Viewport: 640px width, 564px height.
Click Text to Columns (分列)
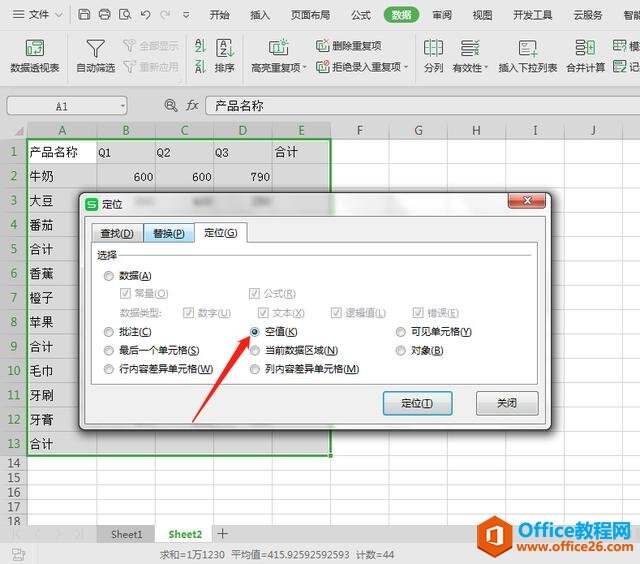(x=433, y=56)
